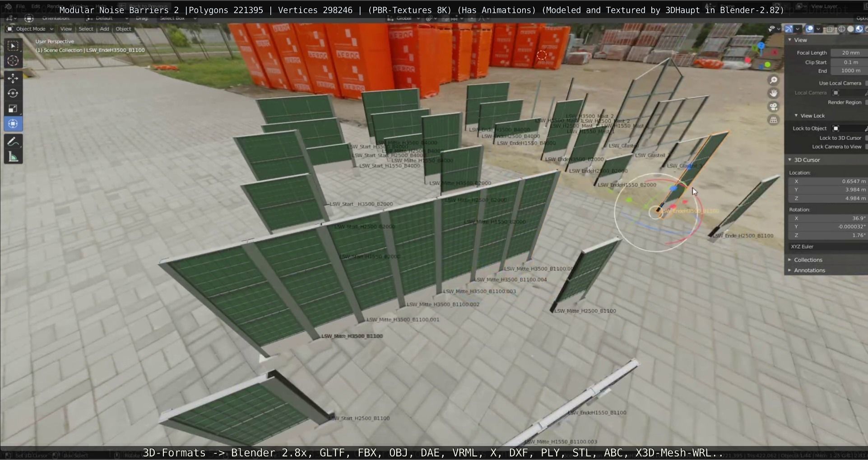Open the Object menu
Screen dimensions: 868x460
(x=123, y=29)
